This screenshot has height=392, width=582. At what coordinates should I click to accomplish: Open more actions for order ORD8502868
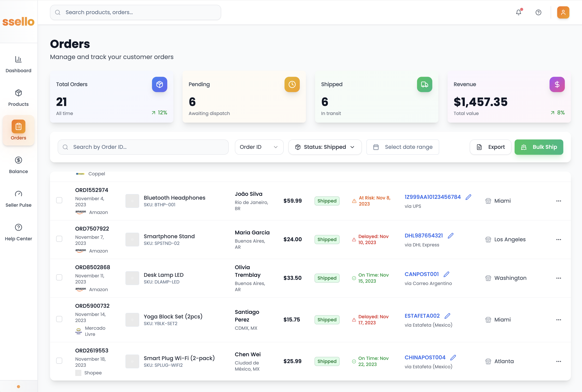(559, 278)
